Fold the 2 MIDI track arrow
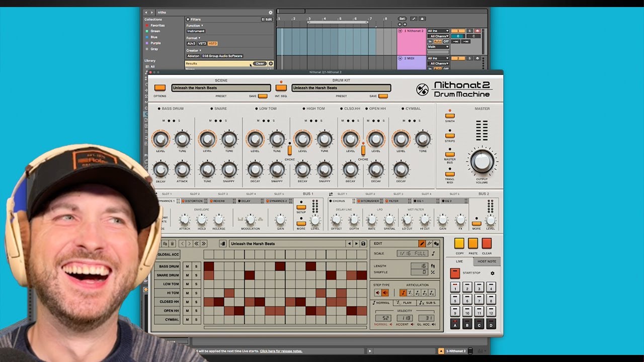Viewport: 644px width, 362px height. tap(400, 58)
